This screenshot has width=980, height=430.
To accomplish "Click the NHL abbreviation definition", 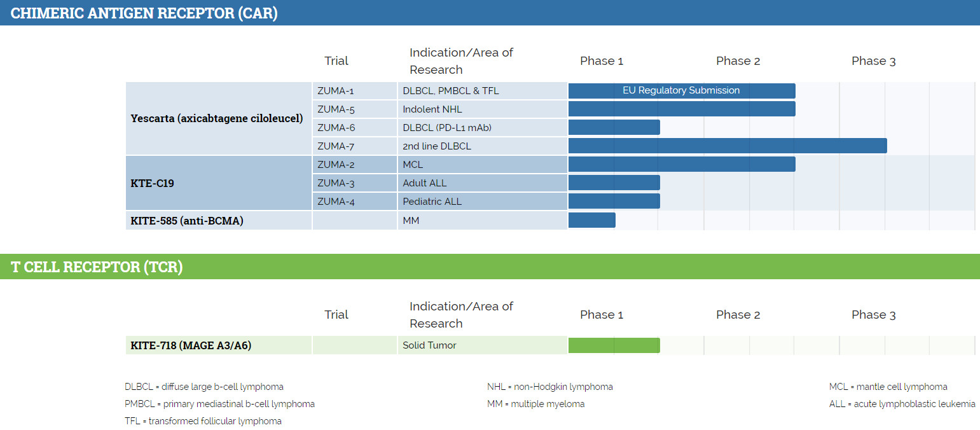I will tap(550, 387).
